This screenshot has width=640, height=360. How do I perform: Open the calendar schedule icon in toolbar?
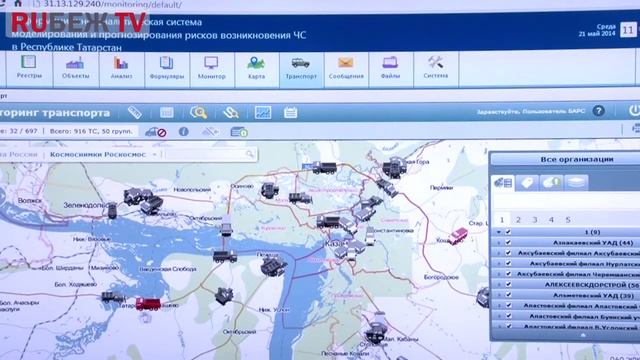coord(290,112)
